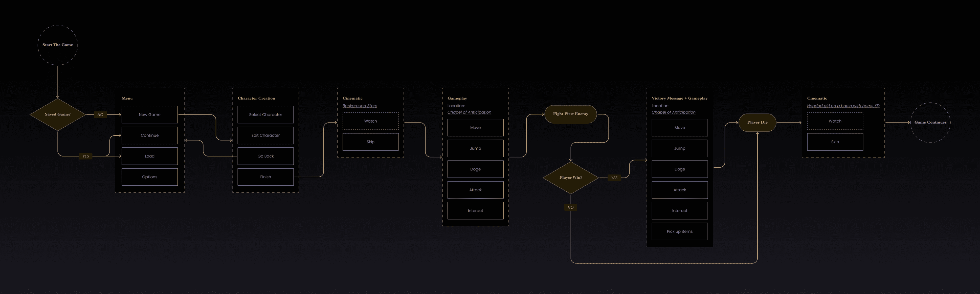Click Interact in first Gameplay group
The width and height of the screenshot is (980, 294).
point(475,211)
